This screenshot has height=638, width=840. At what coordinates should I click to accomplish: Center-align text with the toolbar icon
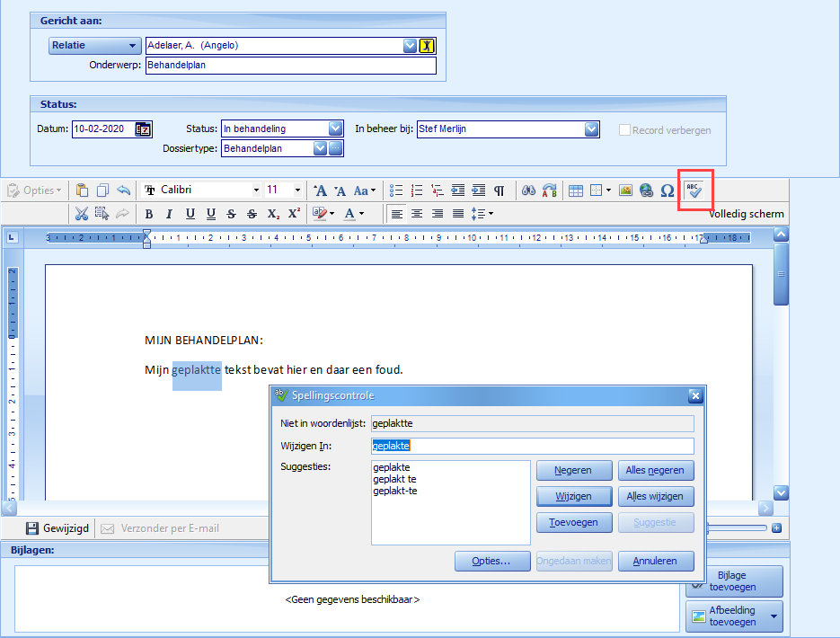[x=417, y=214]
